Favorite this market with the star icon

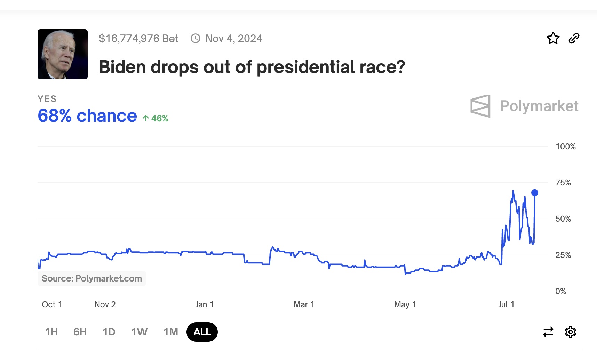click(553, 38)
